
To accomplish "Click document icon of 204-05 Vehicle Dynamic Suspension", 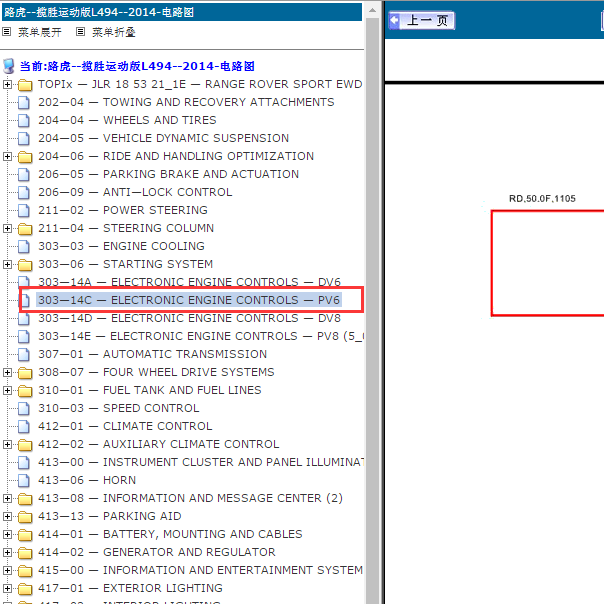I will [x=24, y=139].
